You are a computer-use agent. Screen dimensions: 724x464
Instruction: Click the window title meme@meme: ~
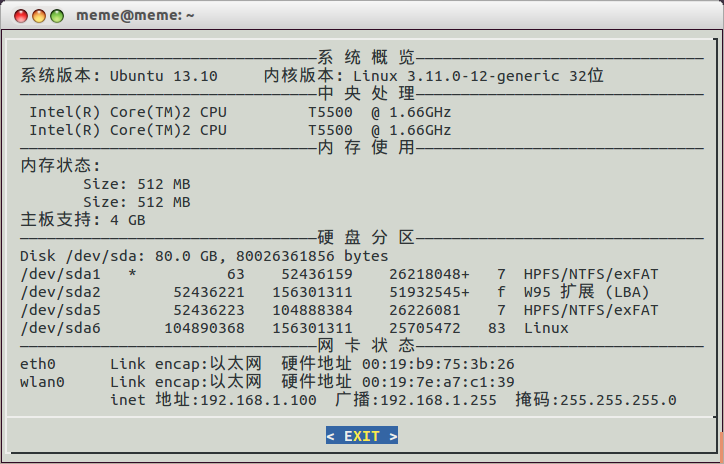click(x=135, y=15)
